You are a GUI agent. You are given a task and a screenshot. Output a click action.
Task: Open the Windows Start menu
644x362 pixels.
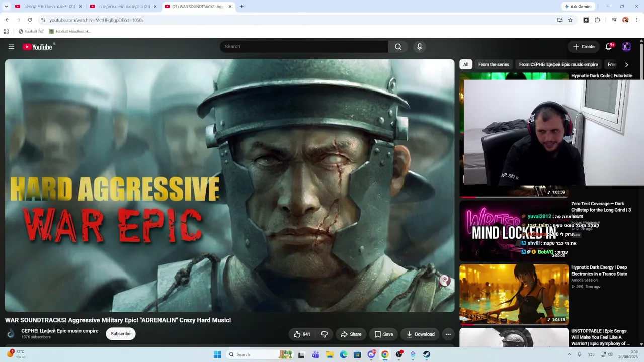(x=217, y=354)
